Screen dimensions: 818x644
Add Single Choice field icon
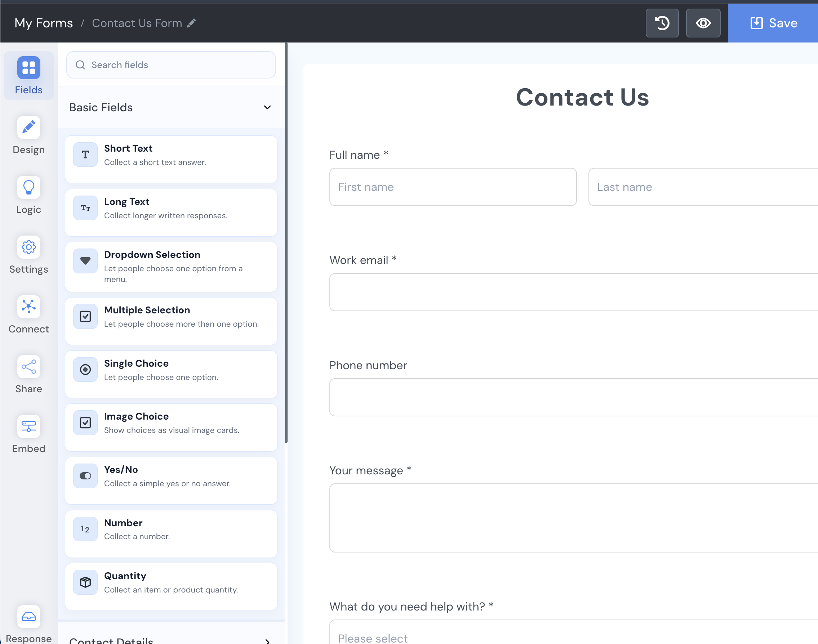click(85, 370)
